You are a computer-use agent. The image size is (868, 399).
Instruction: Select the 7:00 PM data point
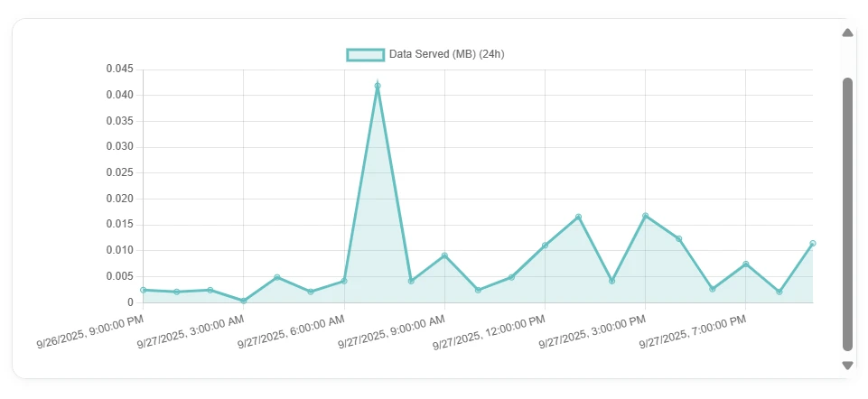tap(745, 264)
